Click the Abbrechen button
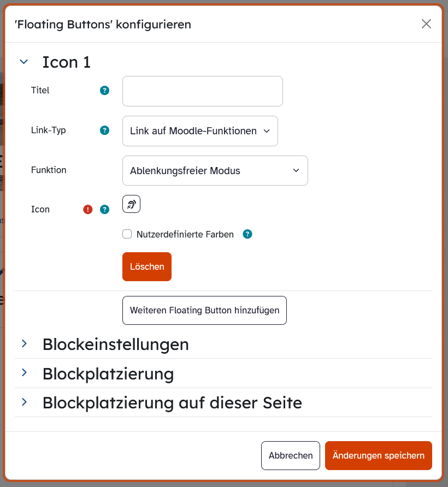Viewport: 448px width, 487px height. (291, 455)
